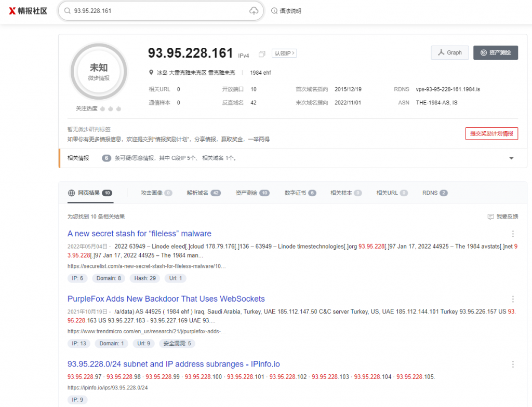
Task: Click the 'Url: 9' tag
Action: pos(143,344)
